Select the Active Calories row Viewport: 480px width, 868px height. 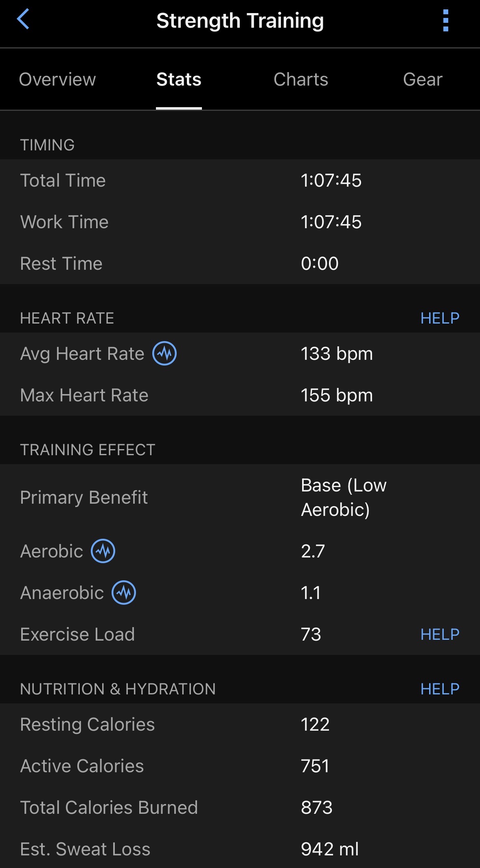coord(240,766)
